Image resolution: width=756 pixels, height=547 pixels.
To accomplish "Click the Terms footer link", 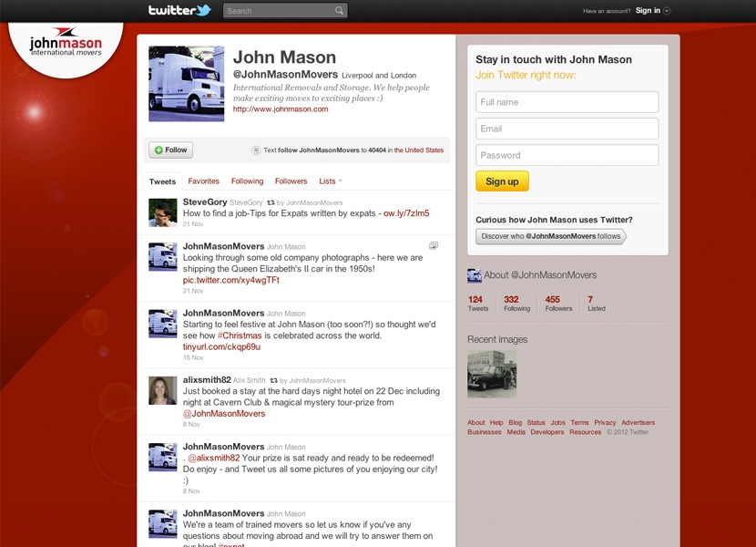I will (x=579, y=422).
